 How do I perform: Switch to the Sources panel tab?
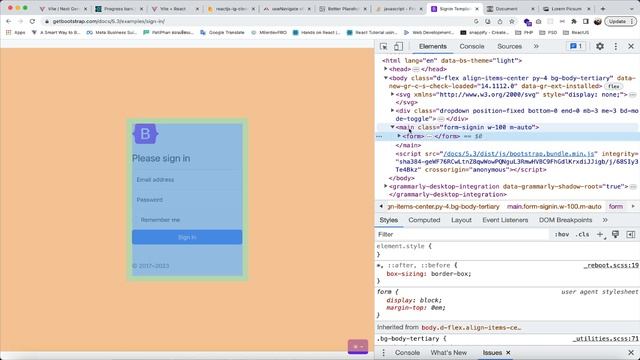(509, 47)
